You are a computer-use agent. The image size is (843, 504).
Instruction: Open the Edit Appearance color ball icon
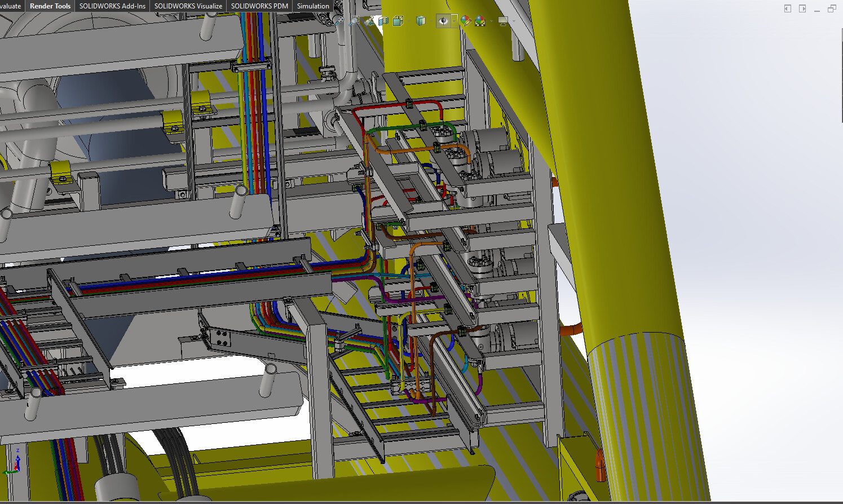465,21
